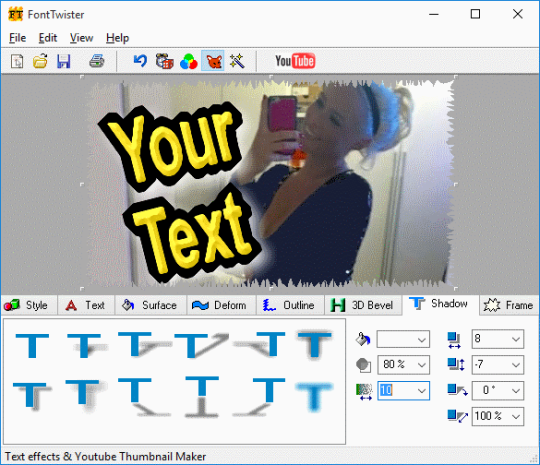Click the shadow rotation angle icon
The height and width of the screenshot is (465, 540).
457,390
